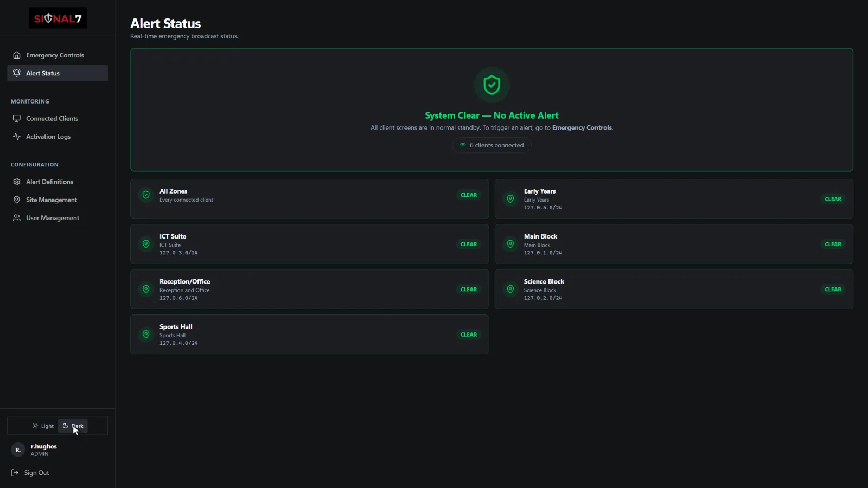Click the large green shield icon

(492, 85)
